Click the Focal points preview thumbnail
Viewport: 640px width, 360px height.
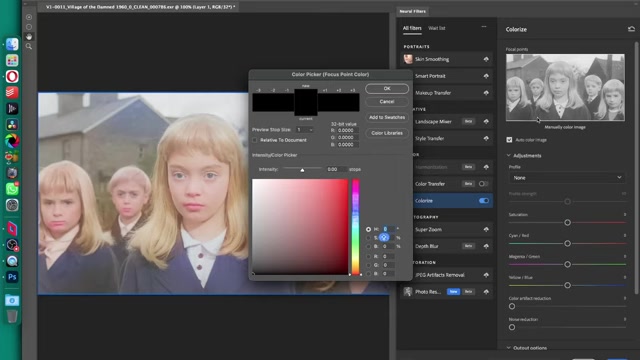point(565,87)
